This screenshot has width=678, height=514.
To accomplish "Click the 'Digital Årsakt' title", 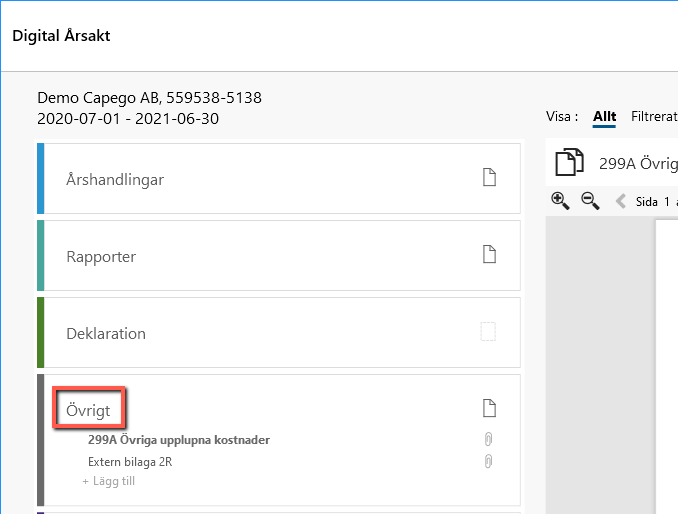I will point(61,35).
